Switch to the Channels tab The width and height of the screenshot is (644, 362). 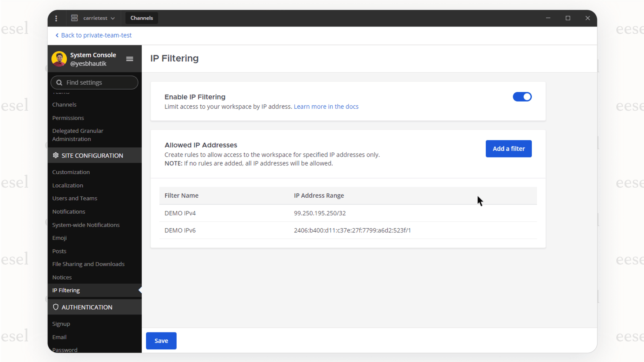(x=141, y=18)
